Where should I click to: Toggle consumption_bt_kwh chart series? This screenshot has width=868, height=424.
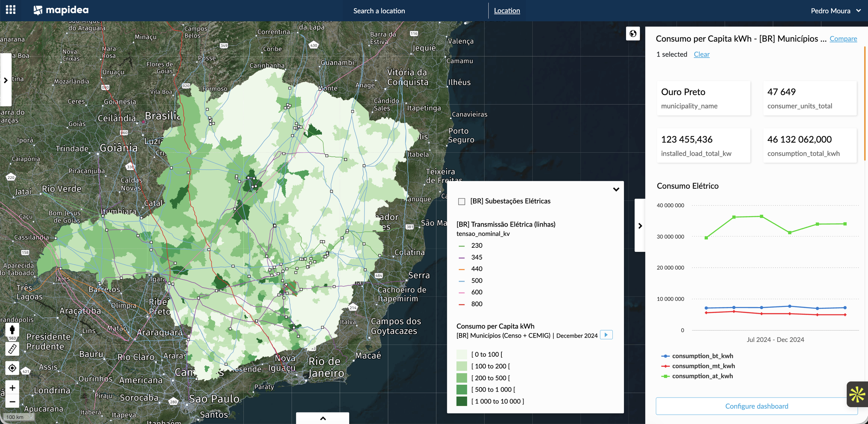click(x=698, y=356)
